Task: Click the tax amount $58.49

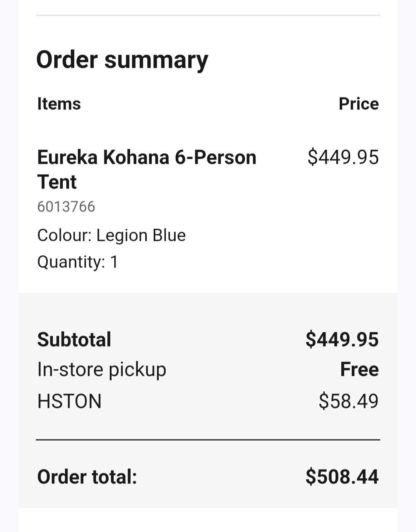Action: [348, 401]
